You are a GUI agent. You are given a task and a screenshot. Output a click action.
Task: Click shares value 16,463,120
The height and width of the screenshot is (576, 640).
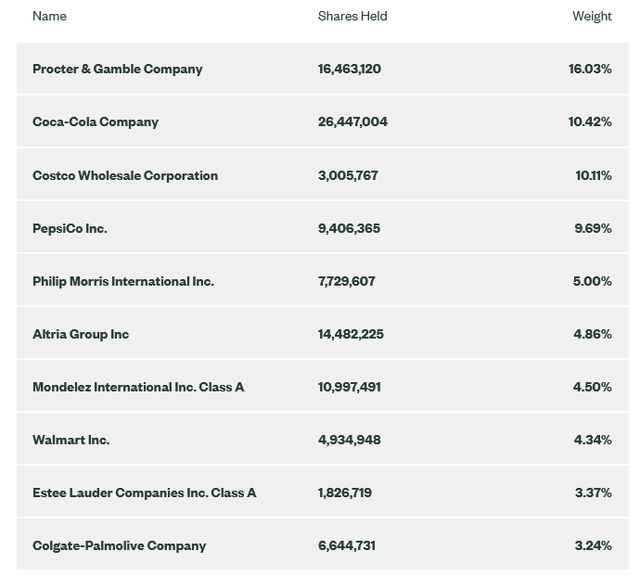[x=349, y=69]
